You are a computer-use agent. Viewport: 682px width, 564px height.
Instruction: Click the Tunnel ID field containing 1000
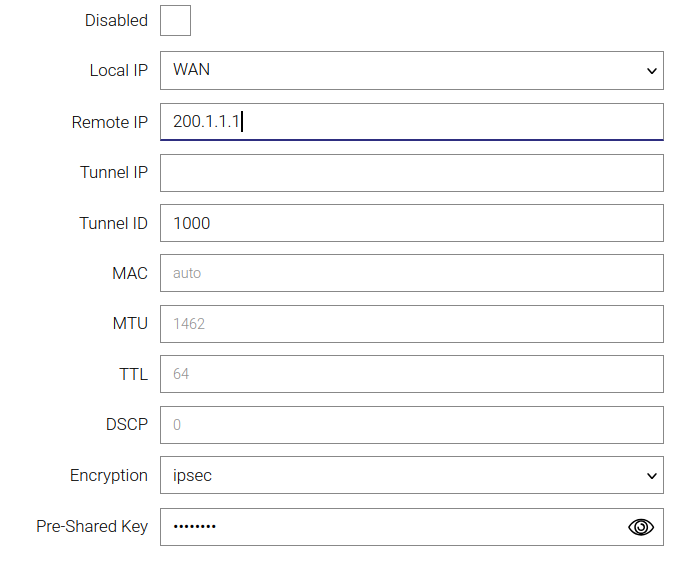point(411,223)
